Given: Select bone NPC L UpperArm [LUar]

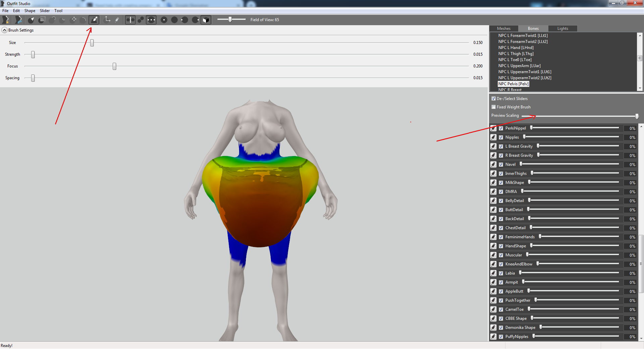Looking at the screenshot, I should pos(519,66).
